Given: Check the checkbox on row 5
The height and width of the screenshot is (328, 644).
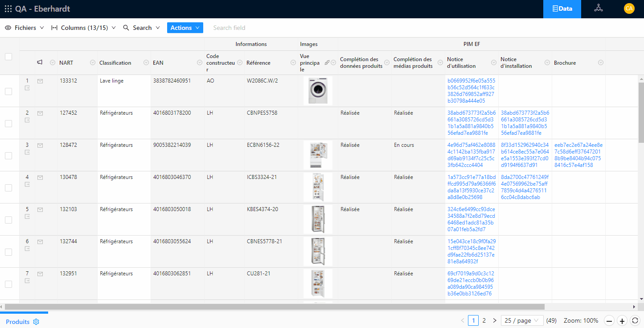Looking at the screenshot, I should tap(8, 220).
